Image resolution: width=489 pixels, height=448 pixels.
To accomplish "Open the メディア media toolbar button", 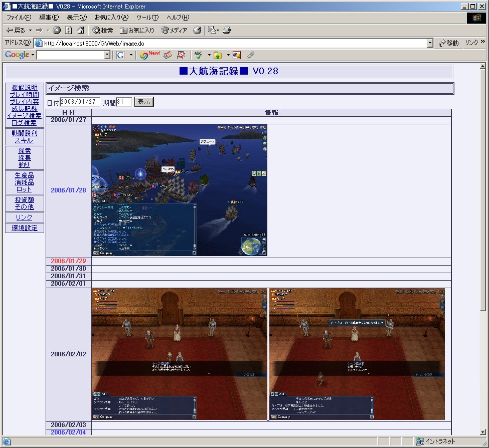I will pos(174,30).
